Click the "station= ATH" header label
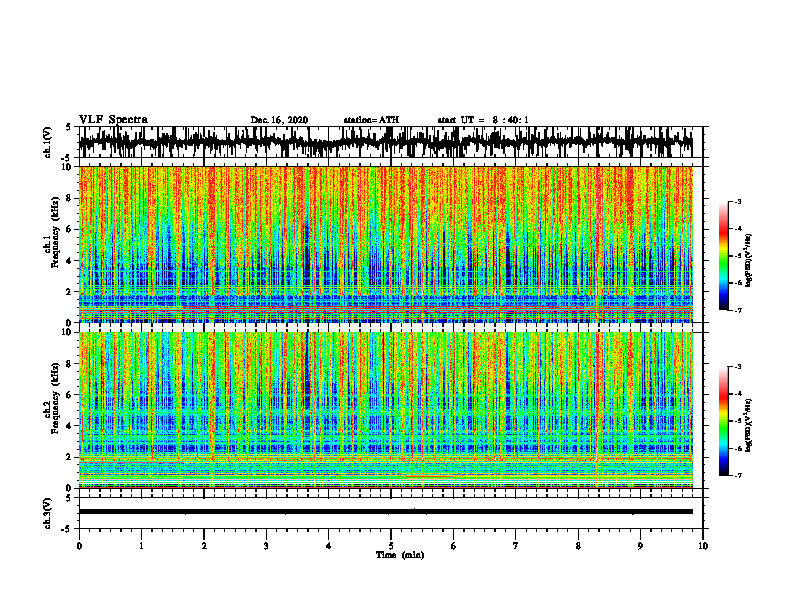 coord(371,120)
